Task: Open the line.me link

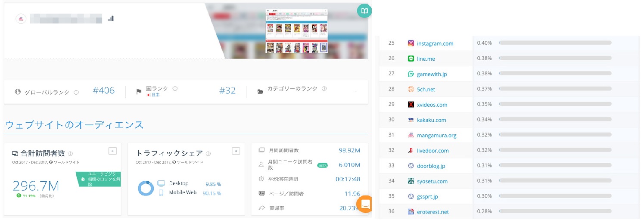Action: [426, 59]
